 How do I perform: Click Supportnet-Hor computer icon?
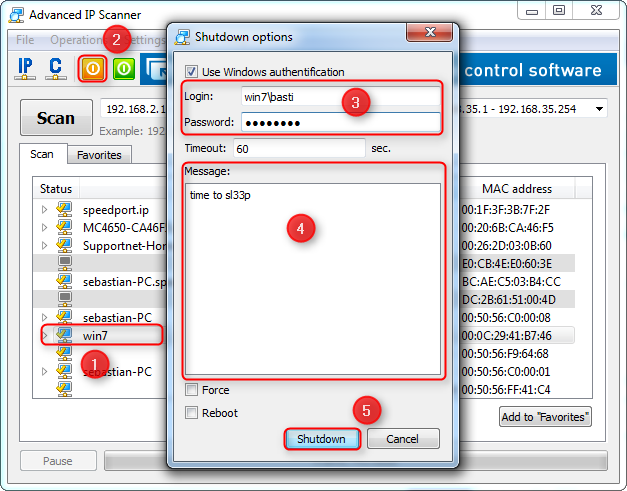pos(64,245)
